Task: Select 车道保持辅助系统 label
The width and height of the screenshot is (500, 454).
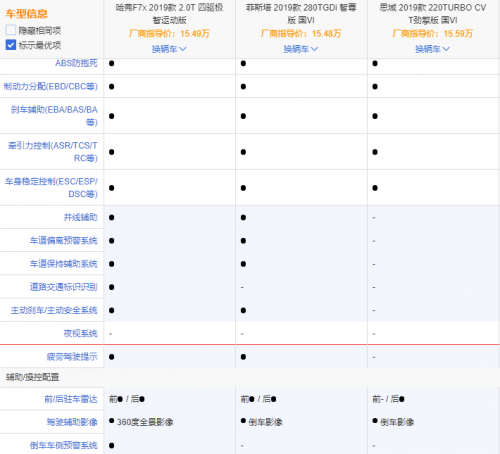Action: tap(63, 264)
